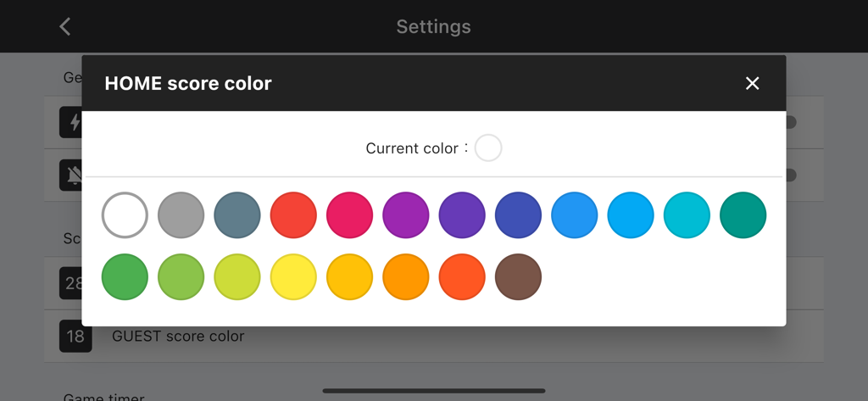This screenshot has width=868, height=401.
Task: Pick the dark green color swatch
Action: (x=125, y=276)
